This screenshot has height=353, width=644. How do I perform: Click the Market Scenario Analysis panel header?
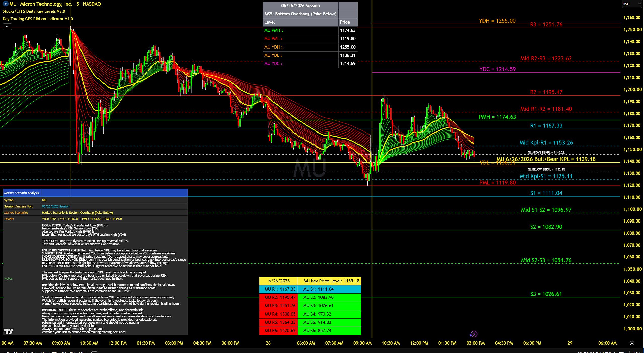[22, 193]
